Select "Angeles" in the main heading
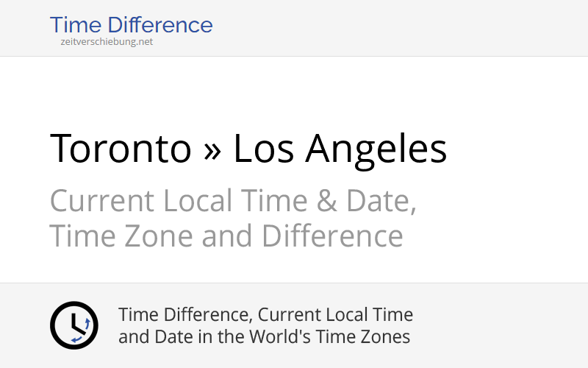The image size is (588, 368). pos(376,149)
